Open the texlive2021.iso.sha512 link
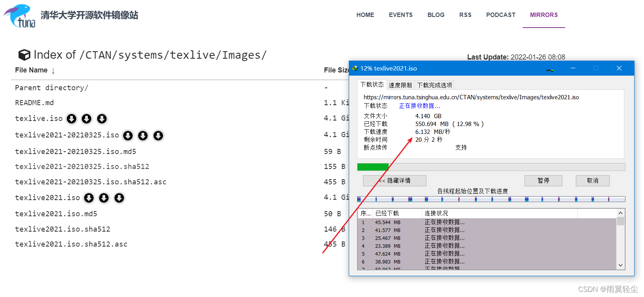The height and width of the screenshot is (297, 644). point(63,229)
